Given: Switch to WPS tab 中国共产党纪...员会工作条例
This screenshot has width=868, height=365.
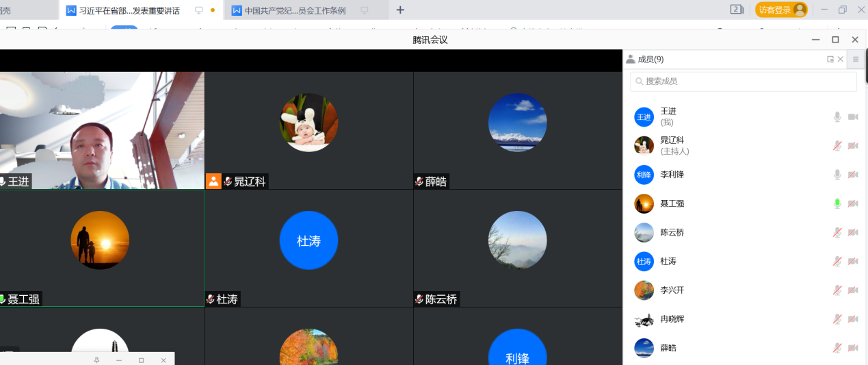Looking at the screenshot, I should click(295, 10).
